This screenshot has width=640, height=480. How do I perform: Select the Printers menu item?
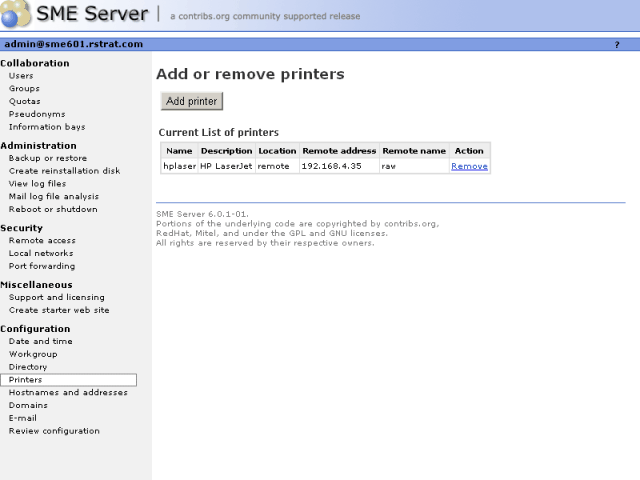69,380
